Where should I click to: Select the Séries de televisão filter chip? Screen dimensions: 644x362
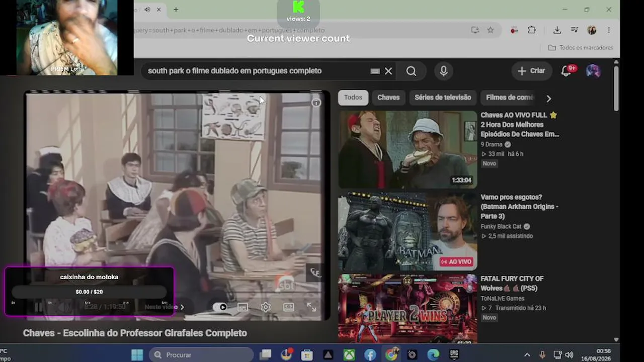443,98
